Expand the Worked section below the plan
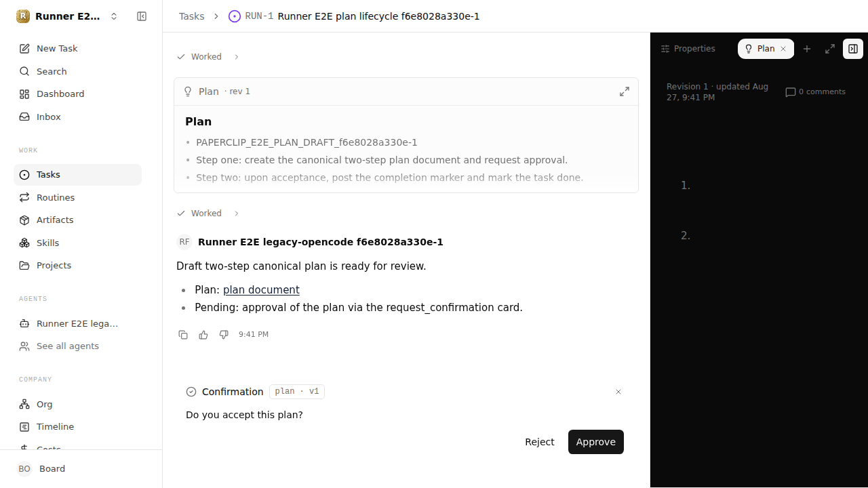This screenshot has width=868, height=488. pyautogui.click(x=208, y=213)
